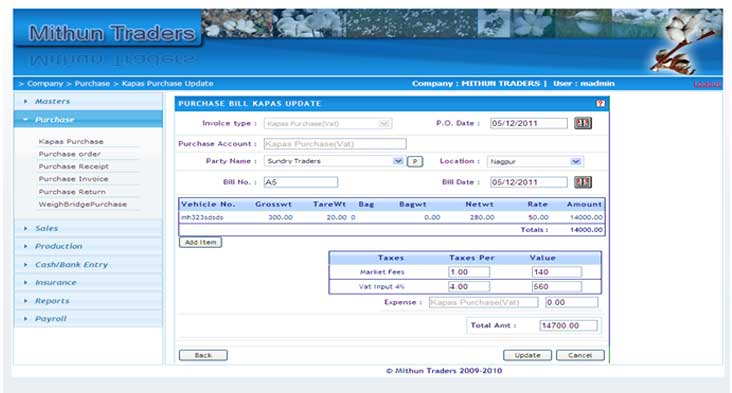The height and width of the screenshot is (393, 732).
Task: Open Kapas Purchase in sidebar
Action: pyautogui.click(x=71, y=141)
